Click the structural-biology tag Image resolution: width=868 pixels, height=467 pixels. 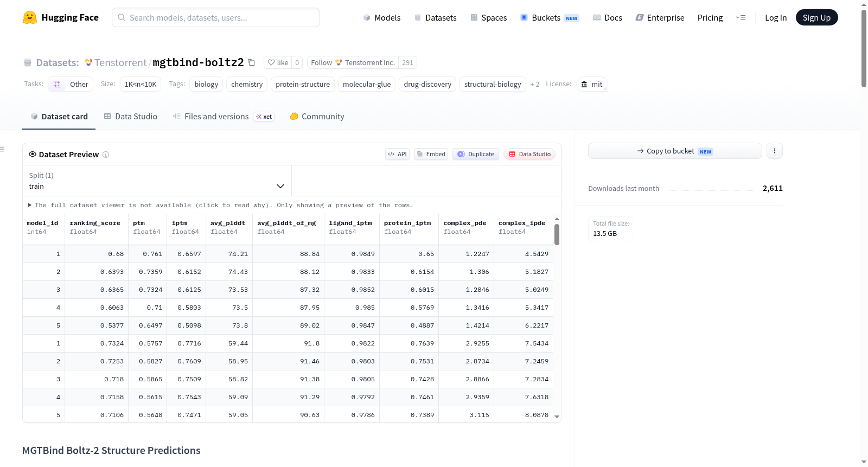coord(493,84)
